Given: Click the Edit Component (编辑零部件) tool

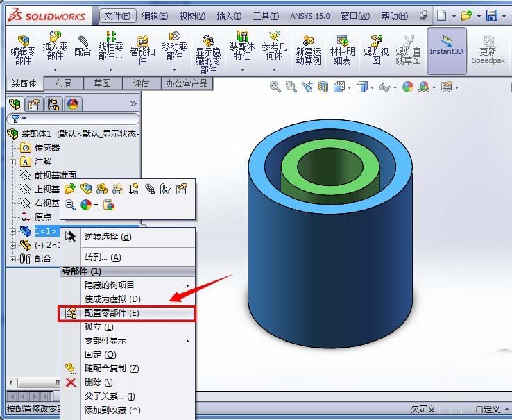Looking at the screenshot, I should point(23,50).
